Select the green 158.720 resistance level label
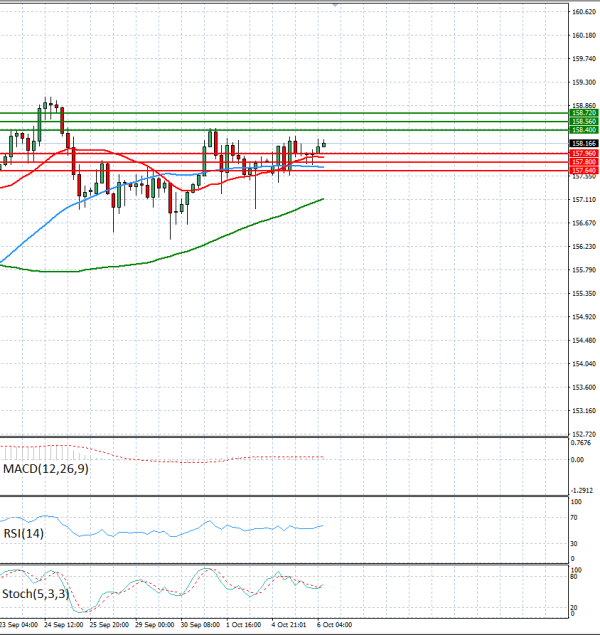The height and width of the screenshot is (635, 600). pyautogui.click(x=584, y=113)
